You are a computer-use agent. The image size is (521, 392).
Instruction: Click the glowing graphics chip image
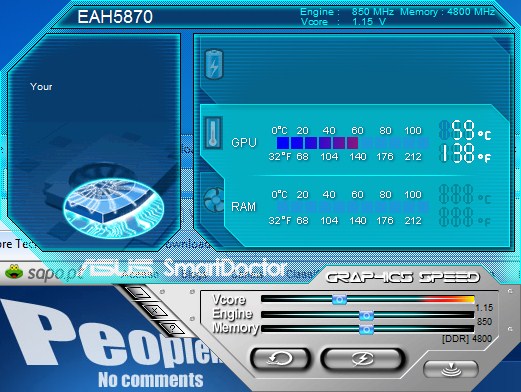[114, 208]
